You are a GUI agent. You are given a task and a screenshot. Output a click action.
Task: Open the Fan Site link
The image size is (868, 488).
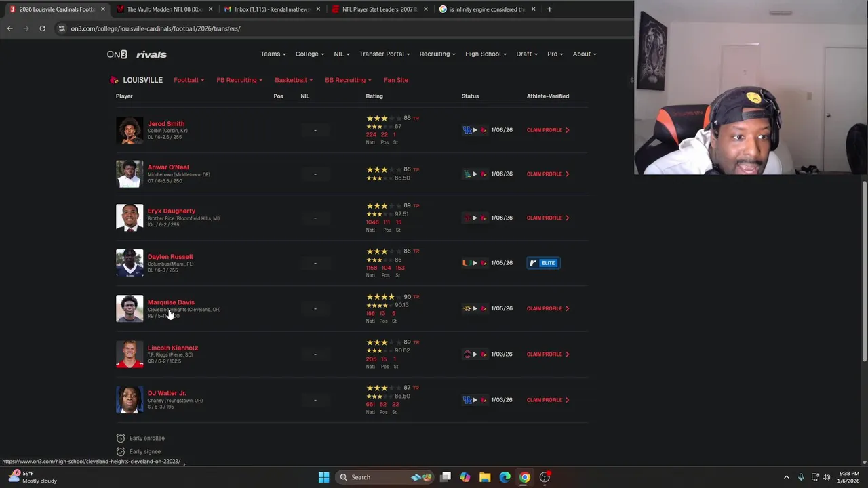pyautogui.click(x=395, y=80)
